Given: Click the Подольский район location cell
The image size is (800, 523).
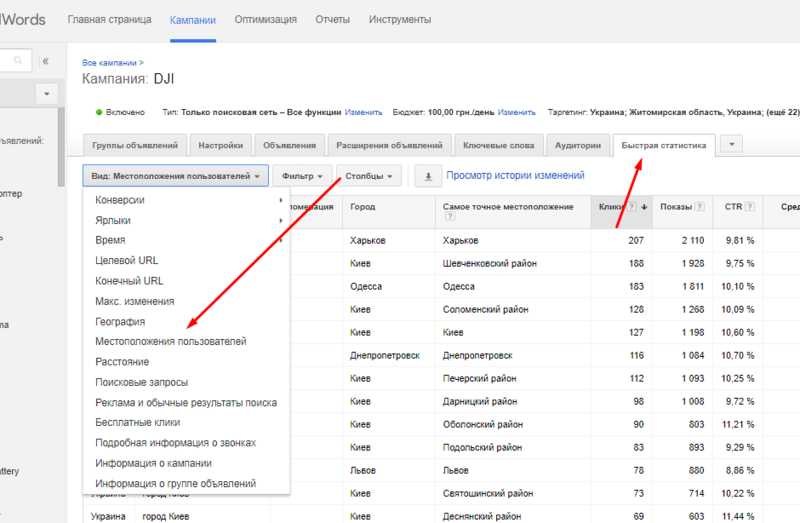Looking at the screenshot, I should pos(483,447).
